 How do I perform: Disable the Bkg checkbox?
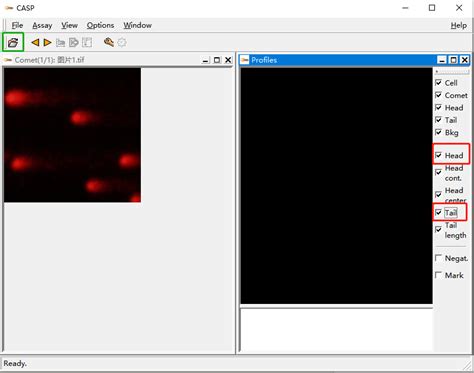coord(439,132)
